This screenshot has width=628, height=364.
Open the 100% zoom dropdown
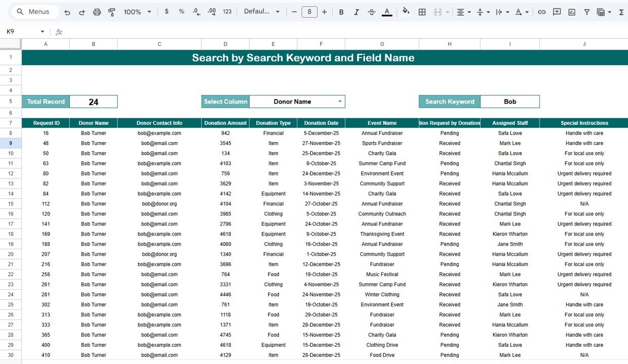[x=138, y=12]
